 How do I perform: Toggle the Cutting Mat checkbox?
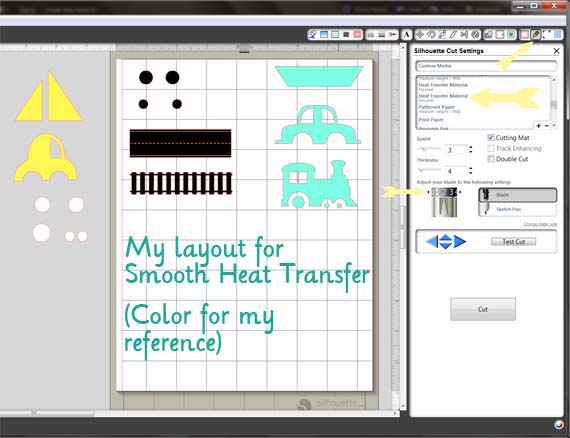[491, 137]
